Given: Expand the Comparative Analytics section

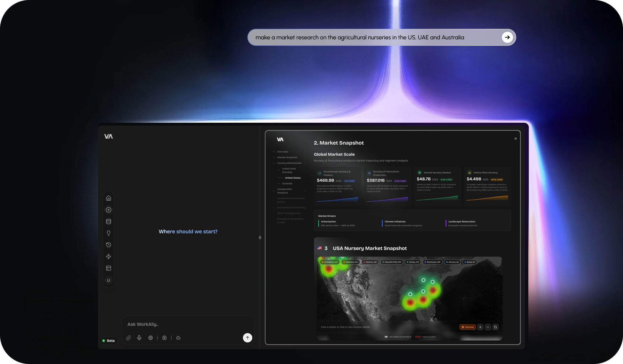Looking at the screenshot, I should pyautogui.click(x=305, y=191).
